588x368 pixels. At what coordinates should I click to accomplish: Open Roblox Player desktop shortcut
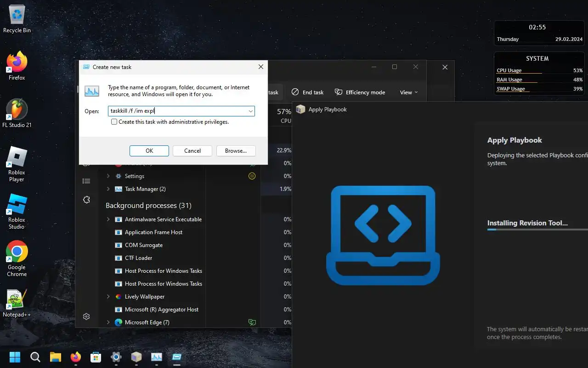[17, 165]
